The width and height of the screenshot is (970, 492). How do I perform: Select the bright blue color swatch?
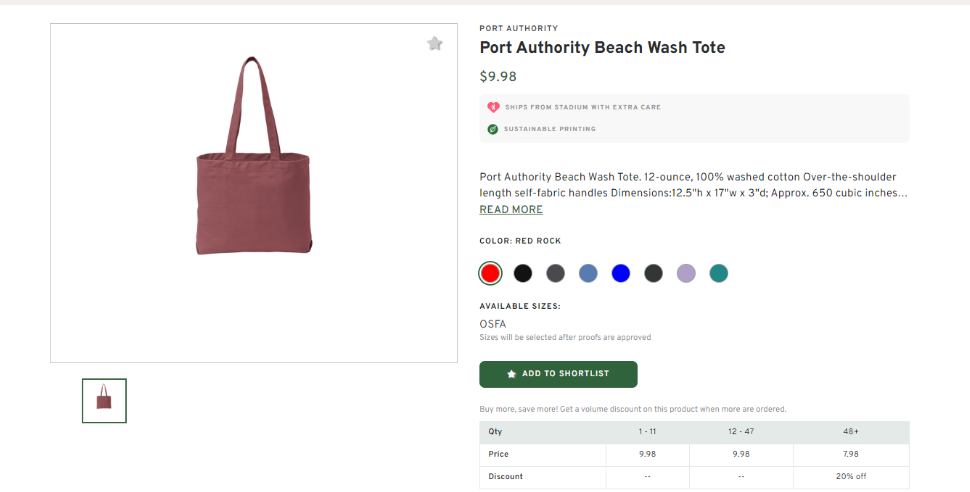(620, 273)
